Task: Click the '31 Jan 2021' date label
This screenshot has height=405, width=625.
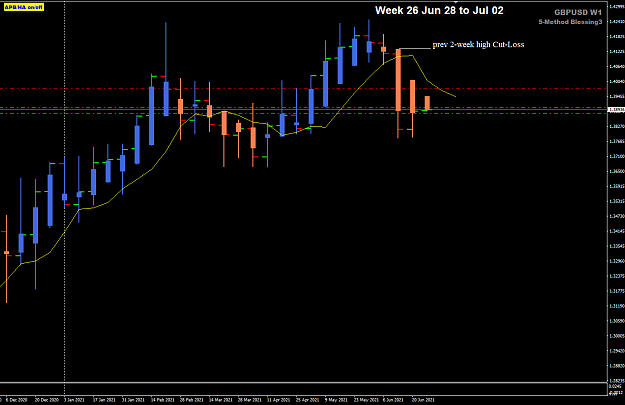Action: point(133,399)
